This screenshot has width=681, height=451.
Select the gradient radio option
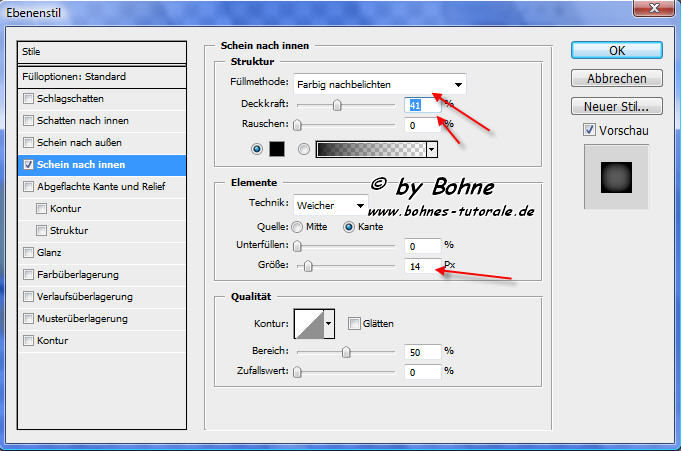[x=304, y=149]
